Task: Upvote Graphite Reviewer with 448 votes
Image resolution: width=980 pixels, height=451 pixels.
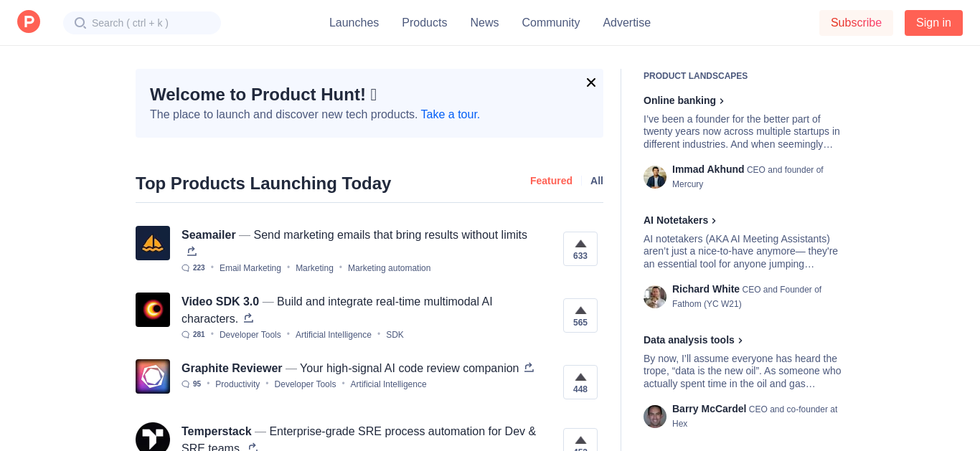Action: click(580, 382)
